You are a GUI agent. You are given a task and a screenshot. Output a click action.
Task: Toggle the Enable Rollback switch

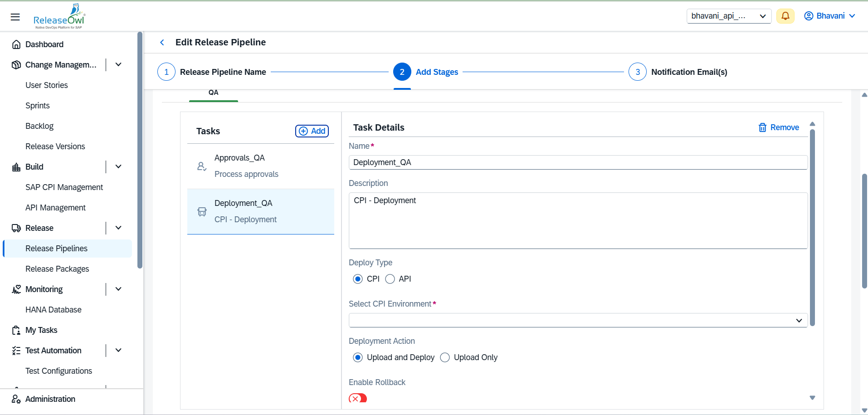(357, 398)
